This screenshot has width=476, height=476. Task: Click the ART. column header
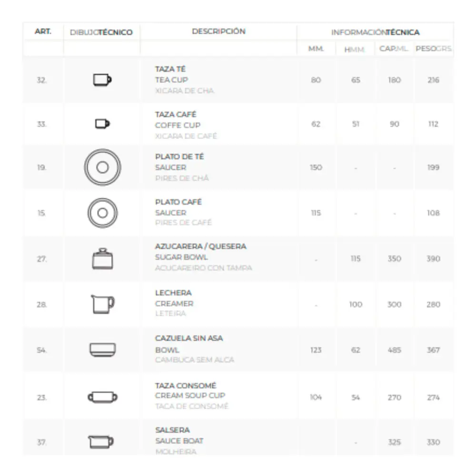tap(43, 32)
